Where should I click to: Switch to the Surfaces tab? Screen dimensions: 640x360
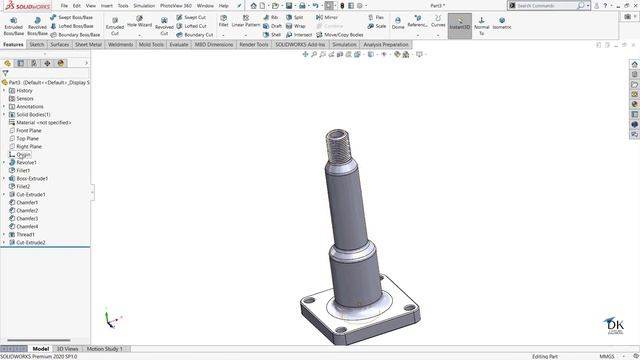point(60,44)
